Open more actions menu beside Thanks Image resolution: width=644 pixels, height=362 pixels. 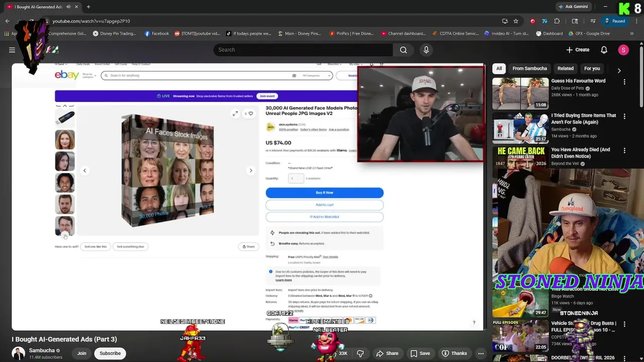(481, 353)
